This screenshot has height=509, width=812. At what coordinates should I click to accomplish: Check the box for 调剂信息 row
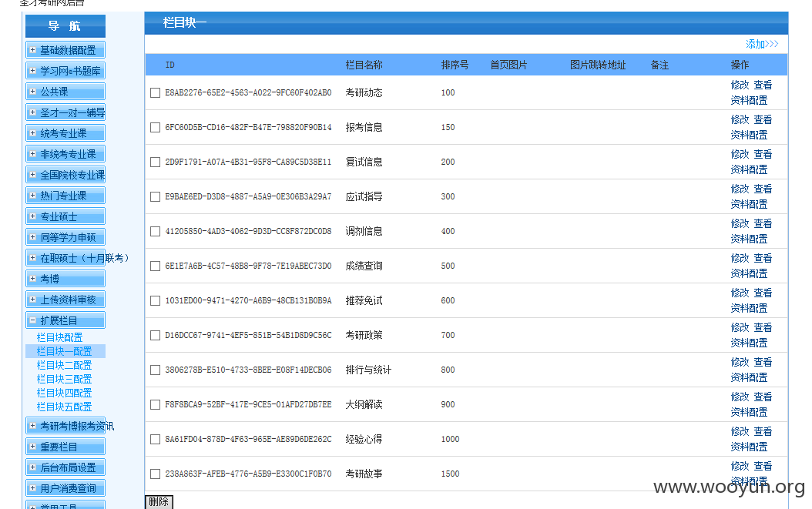click(155, 232)
